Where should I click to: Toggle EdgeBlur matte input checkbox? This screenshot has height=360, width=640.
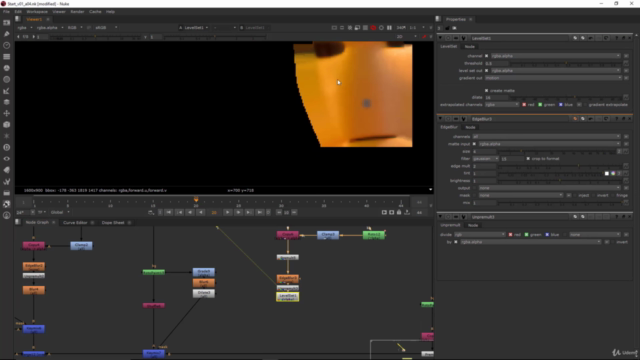(x=474, y=144)
